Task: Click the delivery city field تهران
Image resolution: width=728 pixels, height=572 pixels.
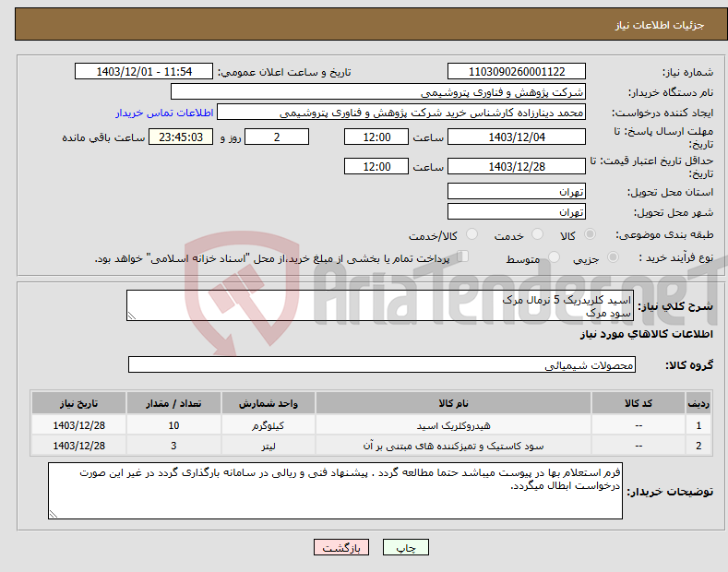Action: point(517,211)
